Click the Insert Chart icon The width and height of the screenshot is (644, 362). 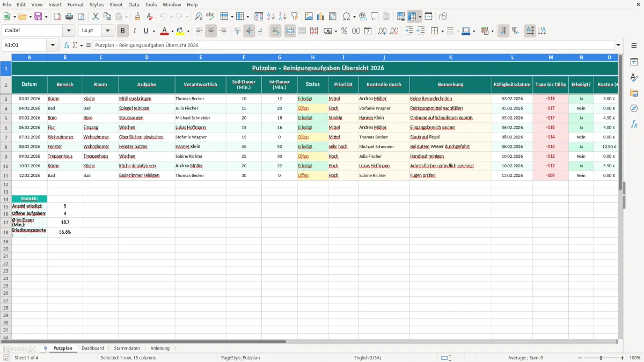tap(321, 17)
